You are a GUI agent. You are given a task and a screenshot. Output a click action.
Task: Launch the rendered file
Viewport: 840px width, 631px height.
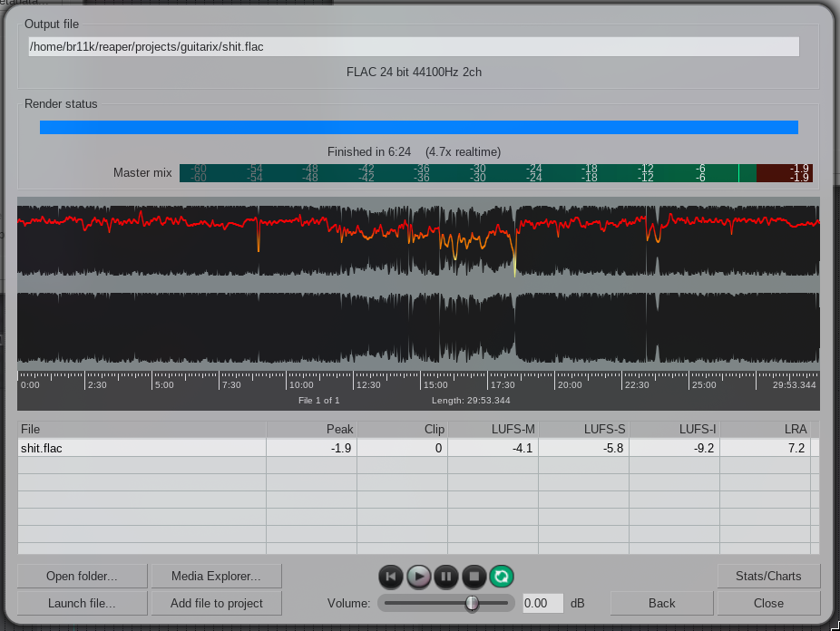tap(82, 603)
